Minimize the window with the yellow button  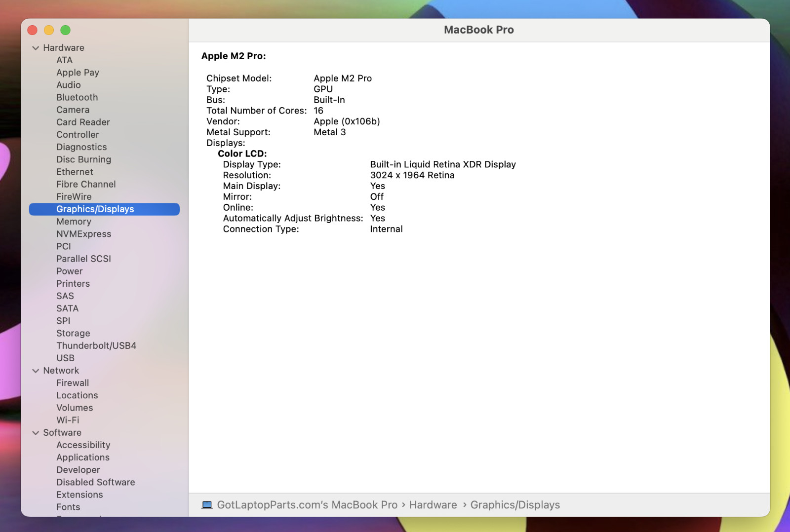[x=49, y=30]
